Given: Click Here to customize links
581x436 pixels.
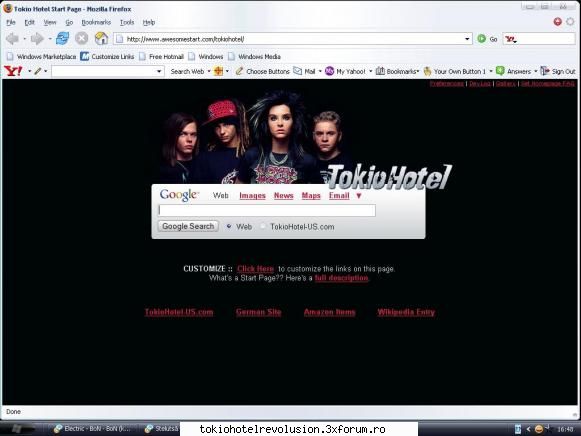Looking at the screenshot, I should pos(255,269).
